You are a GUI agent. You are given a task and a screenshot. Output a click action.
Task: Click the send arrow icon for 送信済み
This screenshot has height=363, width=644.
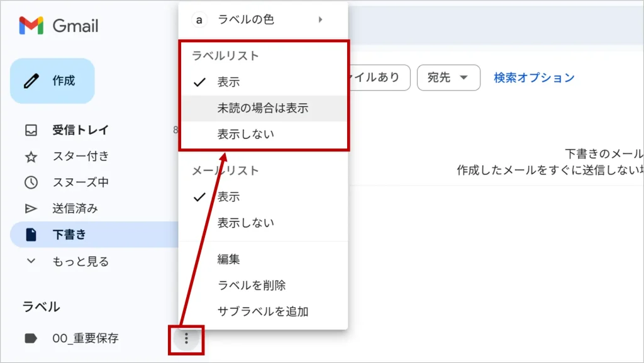coord(31,208)
